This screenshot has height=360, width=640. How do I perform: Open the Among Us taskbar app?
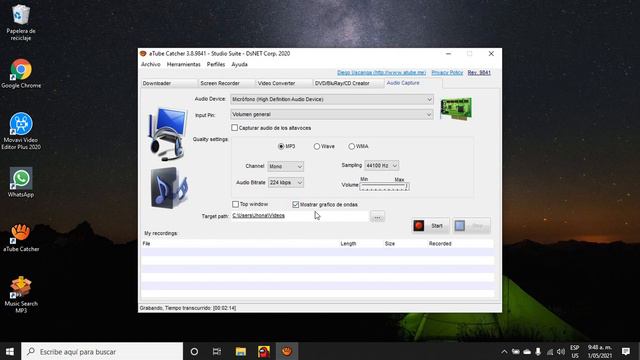[264, 351]
